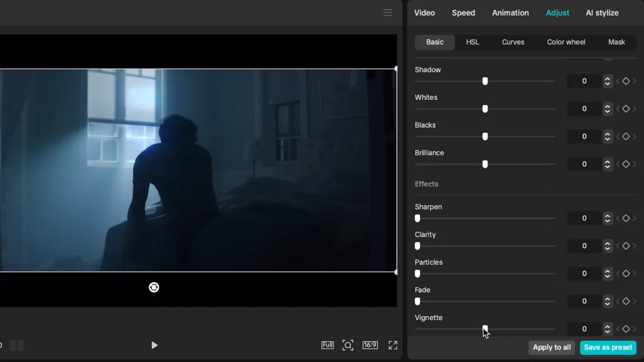Add a keyframe for the Vignette parameter
Viewport: 644px width, 362px height.
tap(626, 329)
